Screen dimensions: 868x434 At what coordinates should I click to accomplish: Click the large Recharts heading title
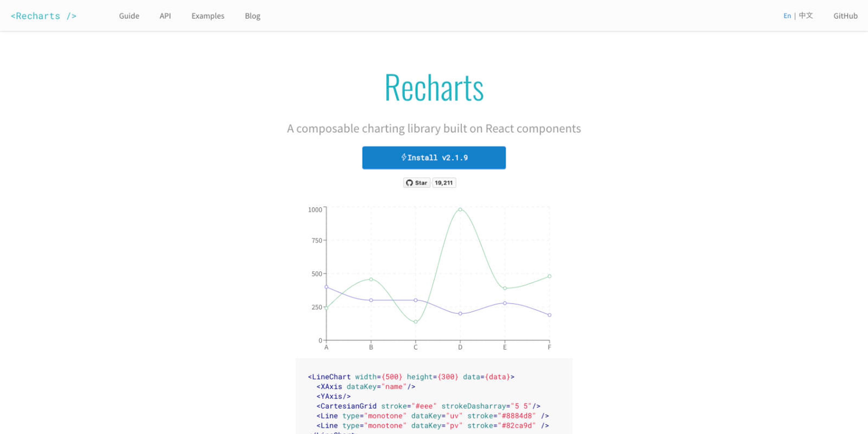point(434,88)
